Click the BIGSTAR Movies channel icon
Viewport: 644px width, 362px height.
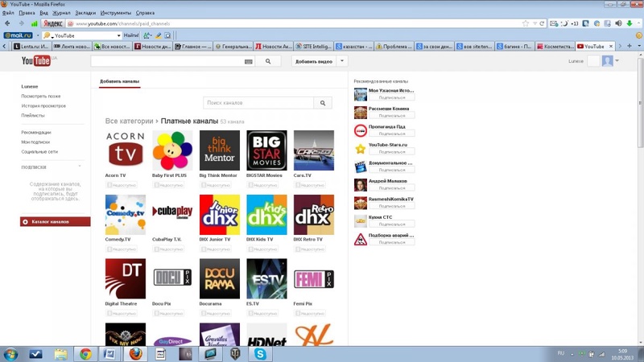pyautogui.click(x=266, y=150)
